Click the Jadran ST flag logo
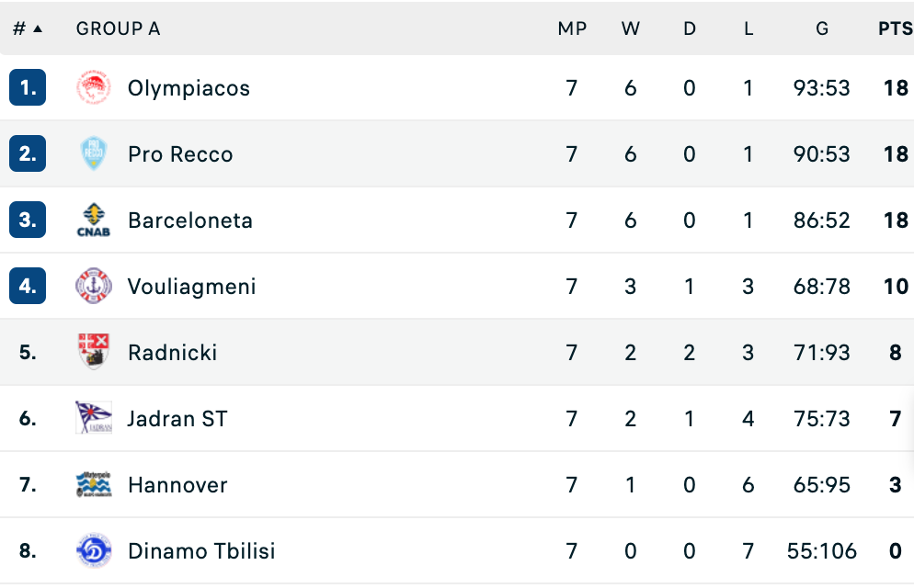Screen dimensions: 914x588 93,418
